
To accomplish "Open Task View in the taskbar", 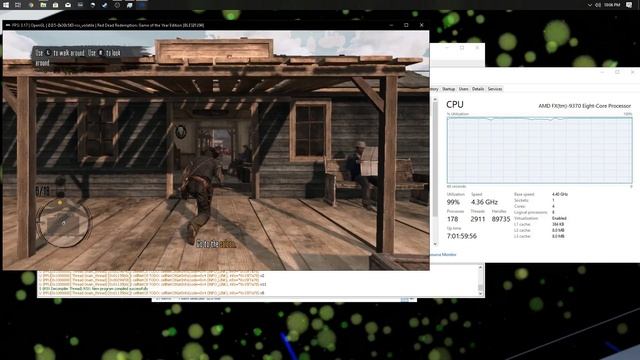I will [18, 5].
